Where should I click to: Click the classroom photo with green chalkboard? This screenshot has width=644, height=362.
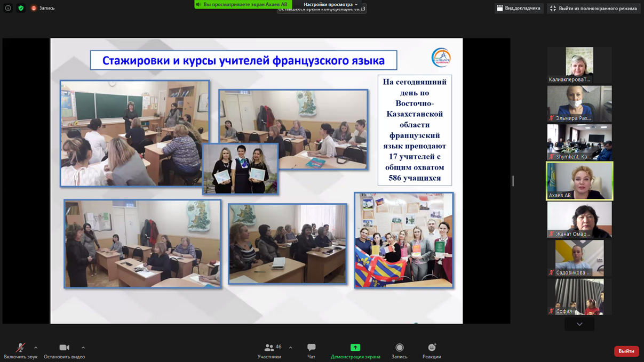(x=135, y=133)
